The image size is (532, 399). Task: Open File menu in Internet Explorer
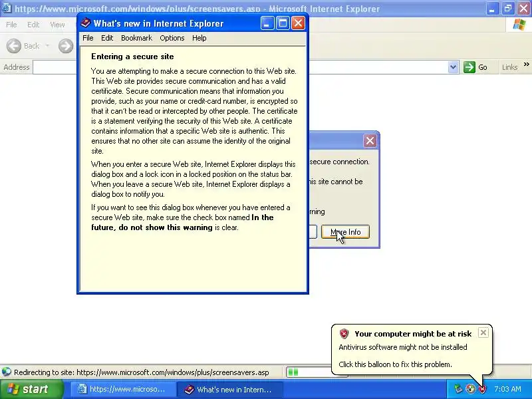11,25
